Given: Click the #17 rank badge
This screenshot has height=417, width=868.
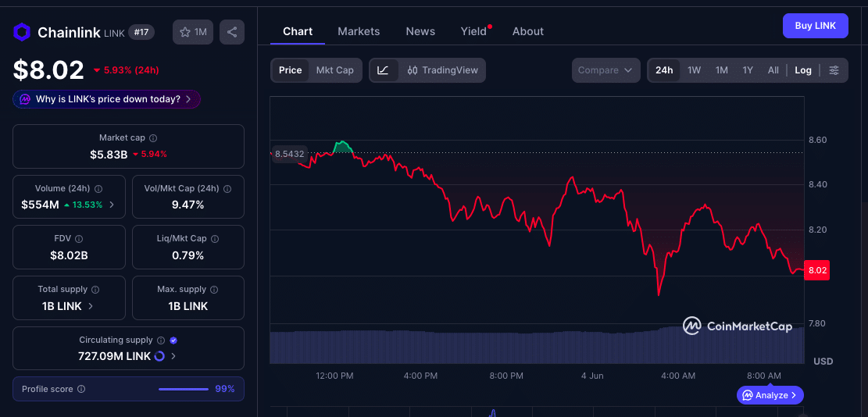Looking at the screenshot, I should [141, 32].
